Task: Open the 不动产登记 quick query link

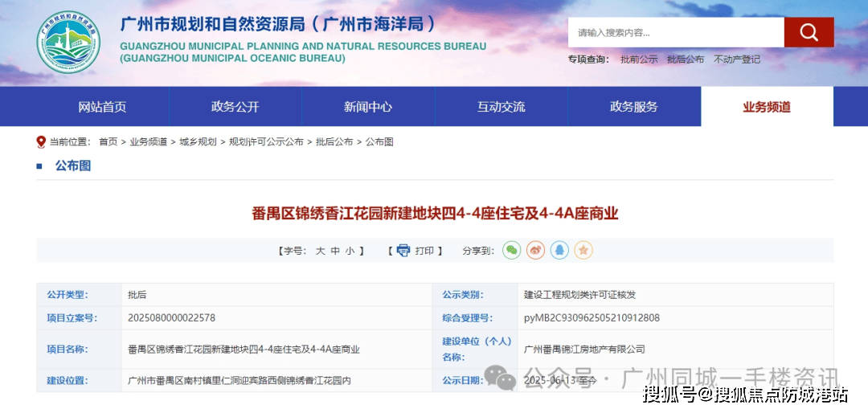Action: (737, 59)
